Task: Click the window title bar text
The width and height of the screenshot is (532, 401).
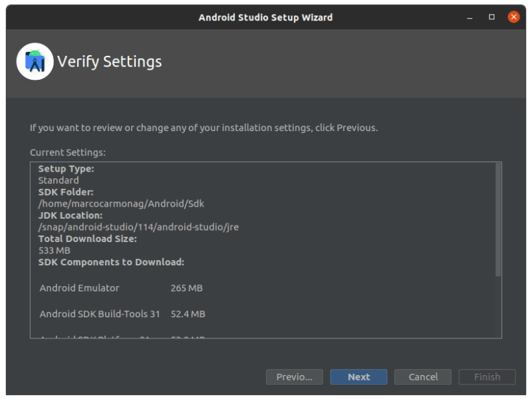Action: pos(265,17)
